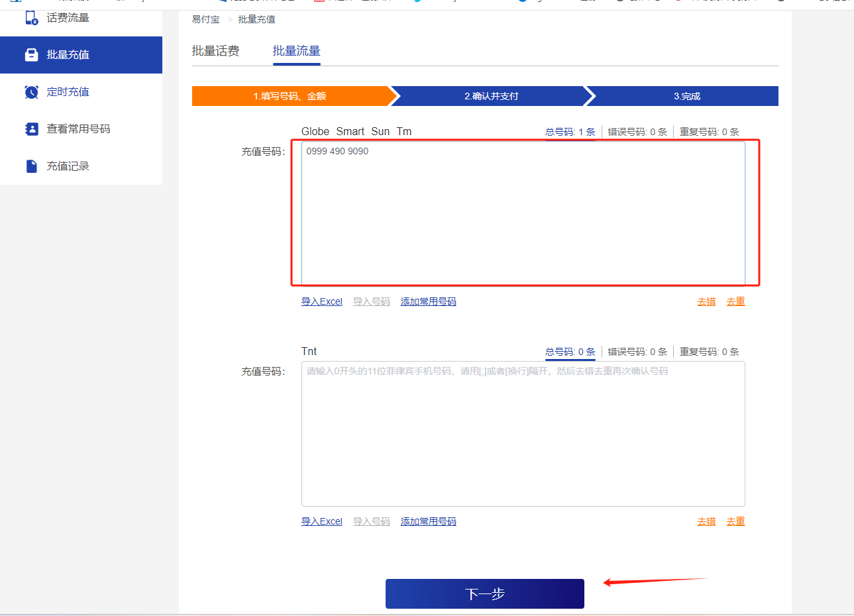Click 去错 link under Globe textarea
The width and height of the screenshot is (854, 616).
coord(706,301)
